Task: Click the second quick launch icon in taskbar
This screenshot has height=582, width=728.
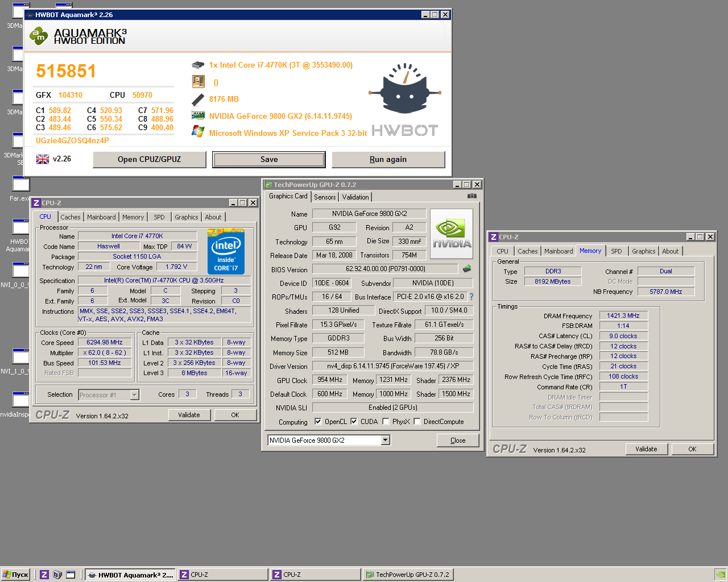Action: point(57,575)
